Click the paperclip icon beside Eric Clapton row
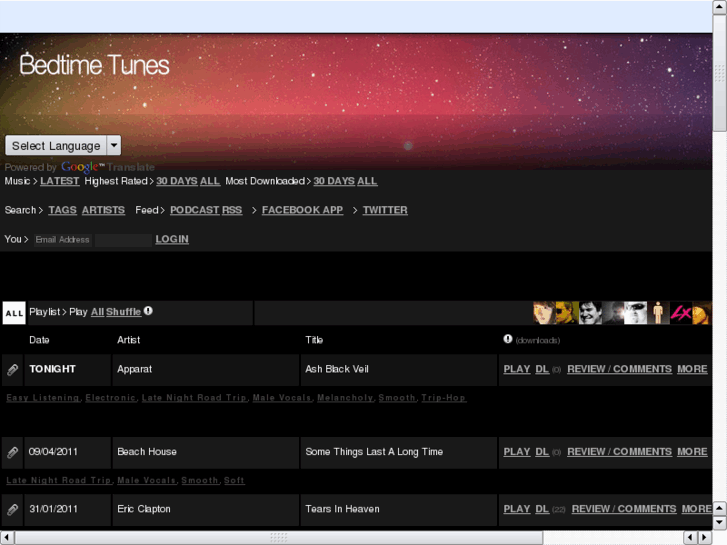The height and width of the screenshot is (545, 727). [13, 510]
